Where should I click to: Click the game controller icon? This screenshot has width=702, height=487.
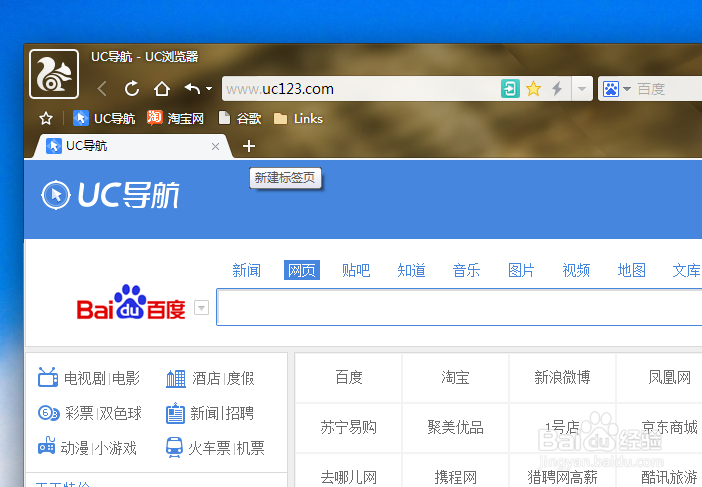[47, 446]
